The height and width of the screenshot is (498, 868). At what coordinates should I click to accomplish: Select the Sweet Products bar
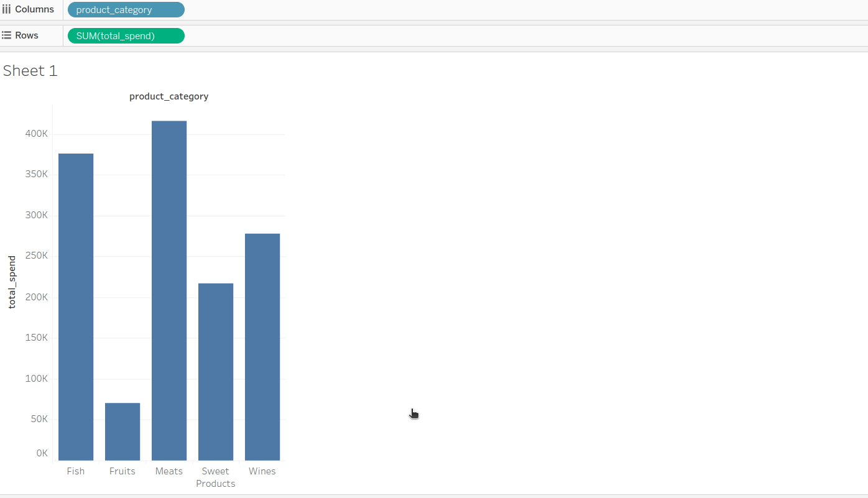point(216,372)
